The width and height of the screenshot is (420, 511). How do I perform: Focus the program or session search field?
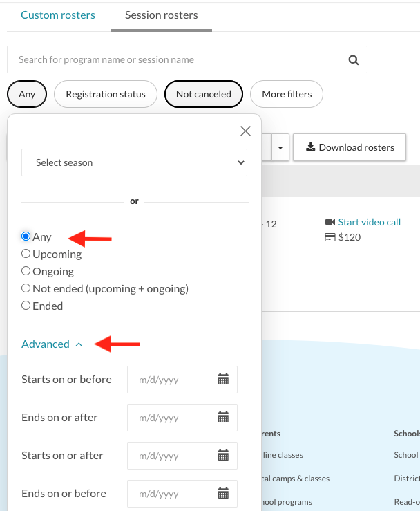(176, 60)
